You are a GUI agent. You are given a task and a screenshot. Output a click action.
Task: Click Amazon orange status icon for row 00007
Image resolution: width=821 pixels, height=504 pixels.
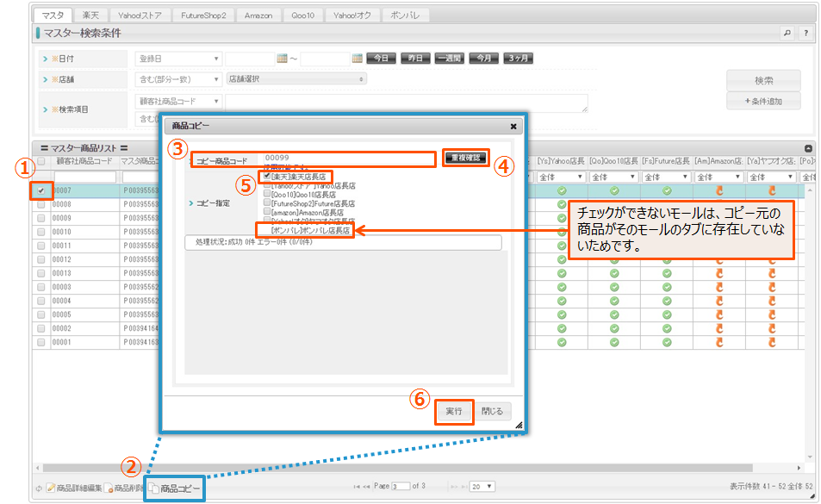[x=719, y=190]
